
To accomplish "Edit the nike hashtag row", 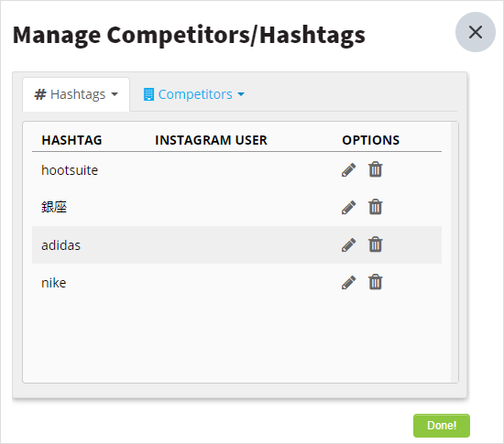I will tap(349, 283).
